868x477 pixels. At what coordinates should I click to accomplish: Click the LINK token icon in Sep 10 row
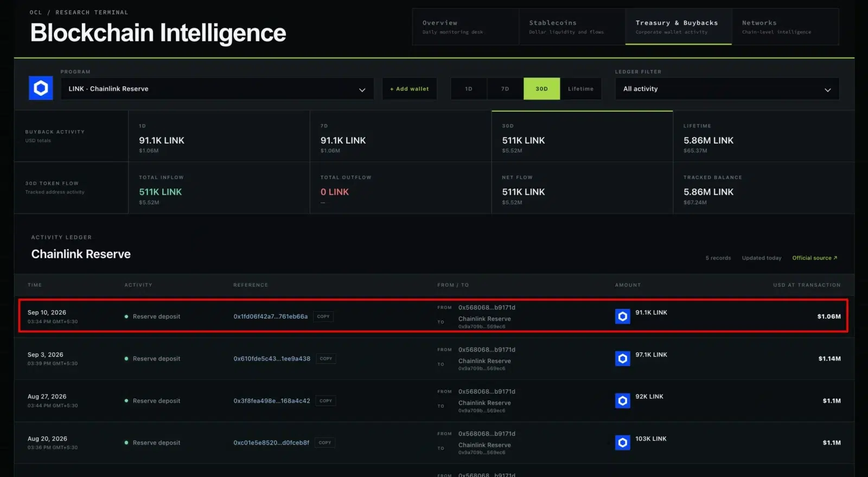coord(623,316)
